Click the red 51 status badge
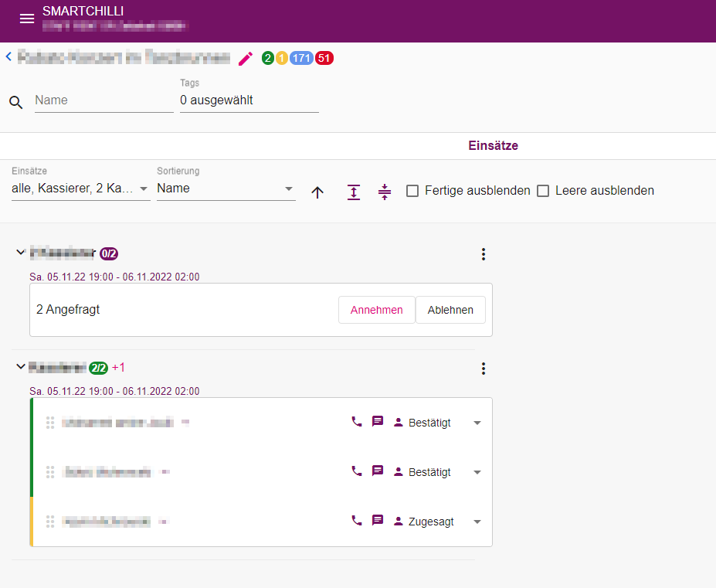Image resolution: width=716 pixels, height=588 pixels. 324,59
